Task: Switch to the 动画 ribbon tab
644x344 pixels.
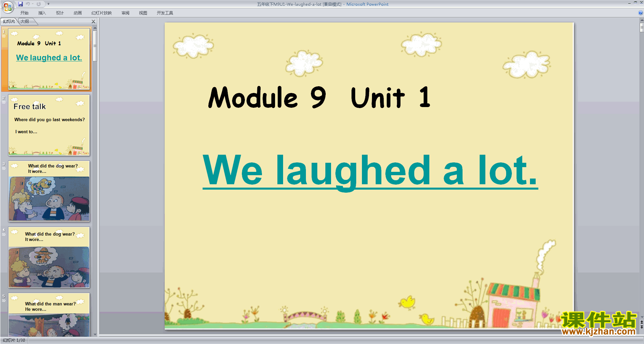Action: 77,13
